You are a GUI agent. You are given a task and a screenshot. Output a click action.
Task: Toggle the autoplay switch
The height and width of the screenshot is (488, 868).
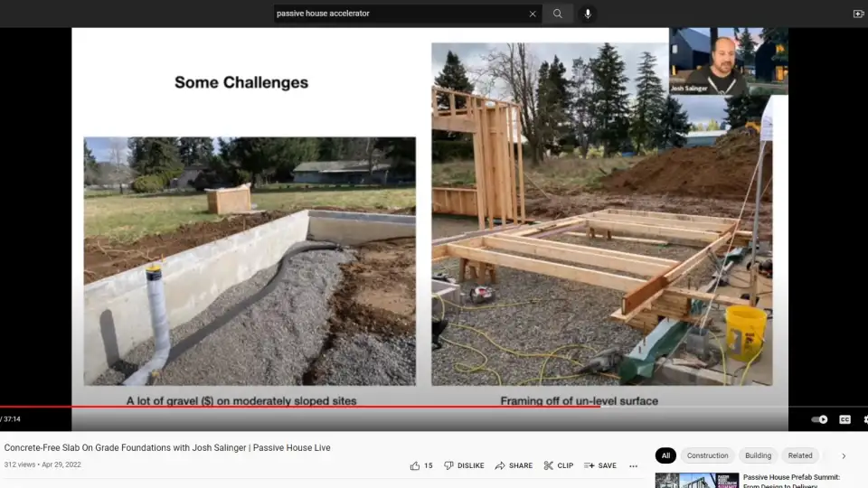pyautogui.click(x=819, y=419)
